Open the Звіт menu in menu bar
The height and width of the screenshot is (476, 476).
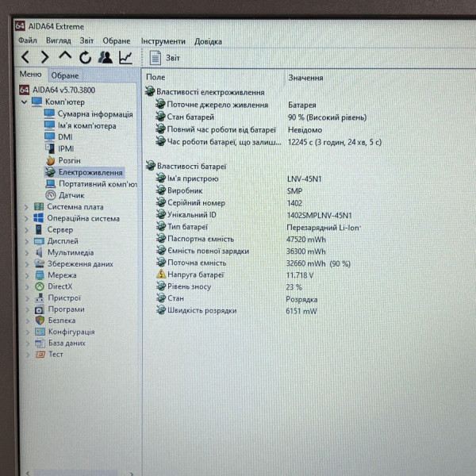pos(86,40)
